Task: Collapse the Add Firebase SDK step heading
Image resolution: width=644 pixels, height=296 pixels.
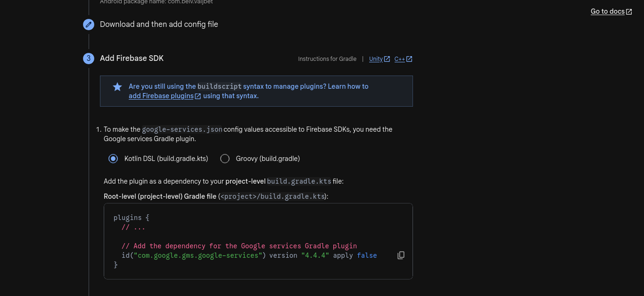Action: point(132,59)
